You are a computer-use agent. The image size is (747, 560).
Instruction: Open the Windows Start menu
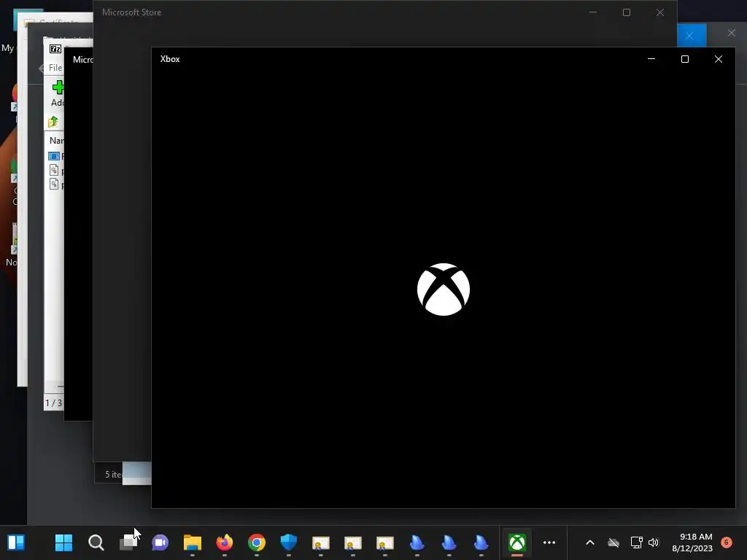(64, 542)
